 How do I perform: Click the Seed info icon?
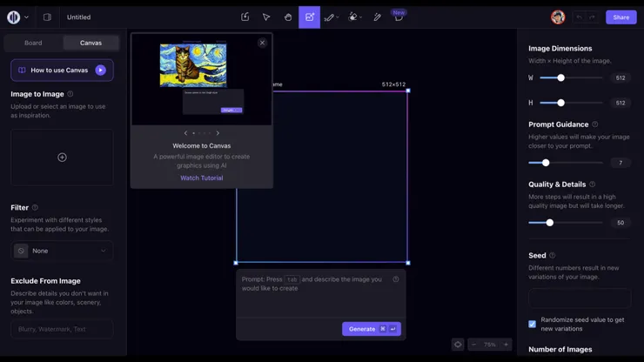click(552, 255)
